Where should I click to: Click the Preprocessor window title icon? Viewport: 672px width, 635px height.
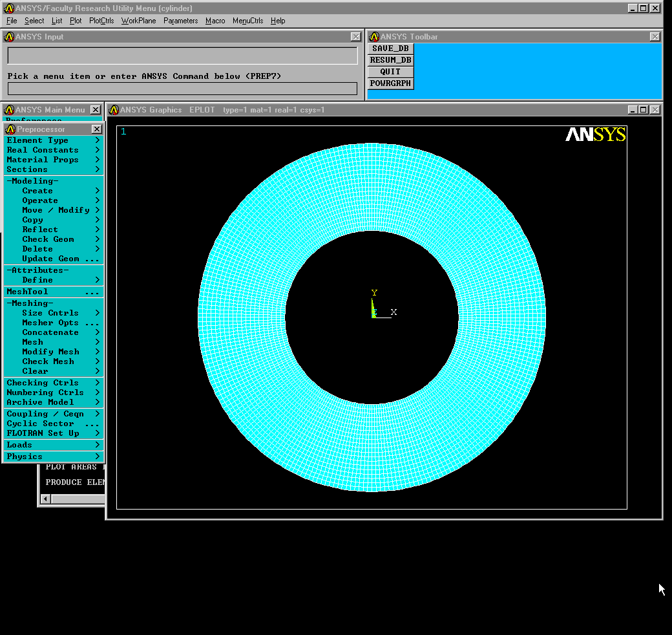11,129
